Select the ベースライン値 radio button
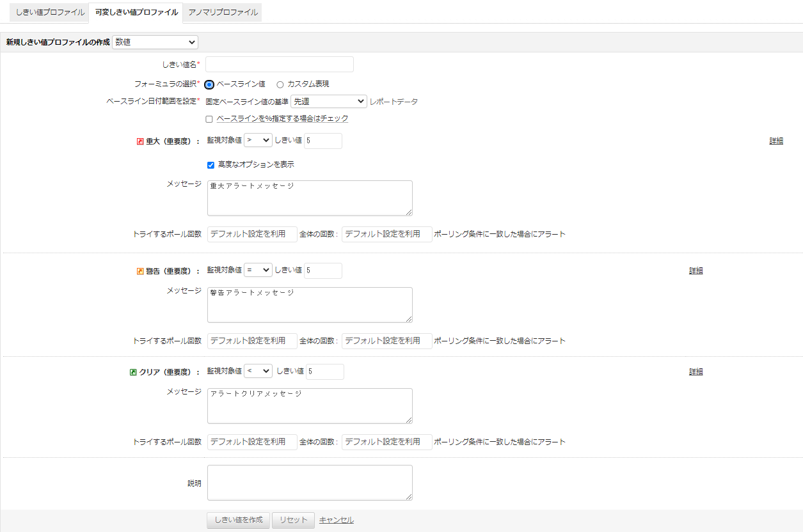803x532 pixels. click(x=209, y=84)
